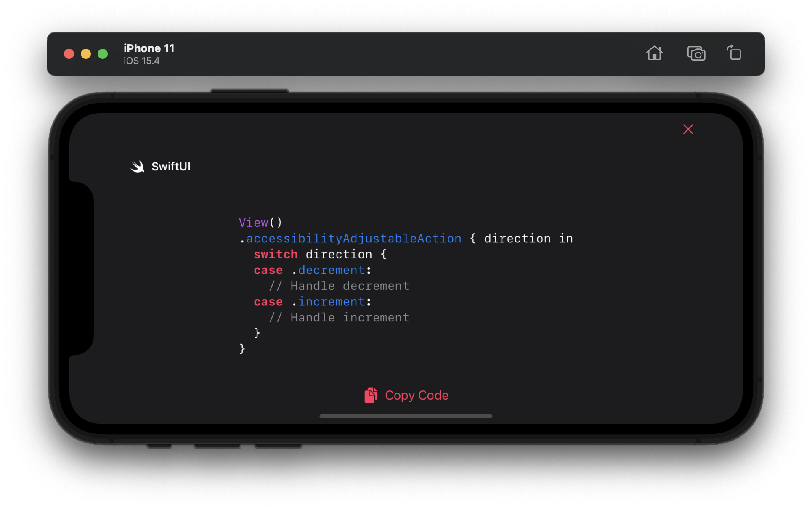
Task: Click the Handle decrement comment line
Action: pos(339,286)
